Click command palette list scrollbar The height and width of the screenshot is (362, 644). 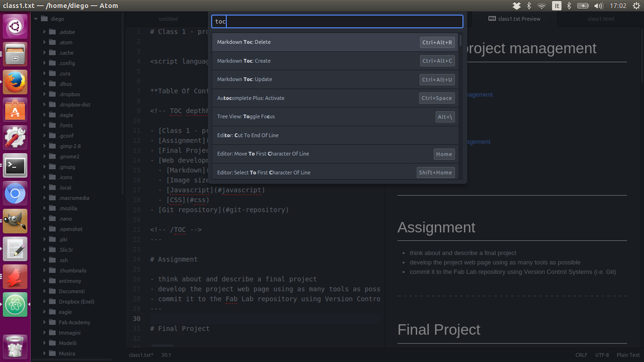click(461, 40)
